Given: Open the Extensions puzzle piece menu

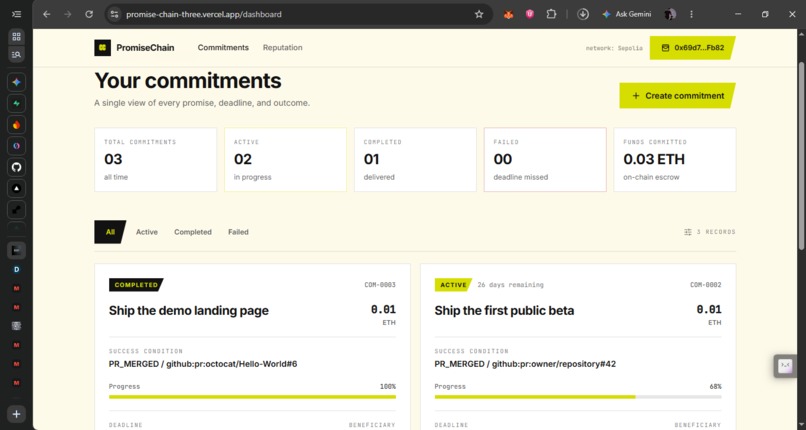Looking at the screenshot, I should coord(551,14).
